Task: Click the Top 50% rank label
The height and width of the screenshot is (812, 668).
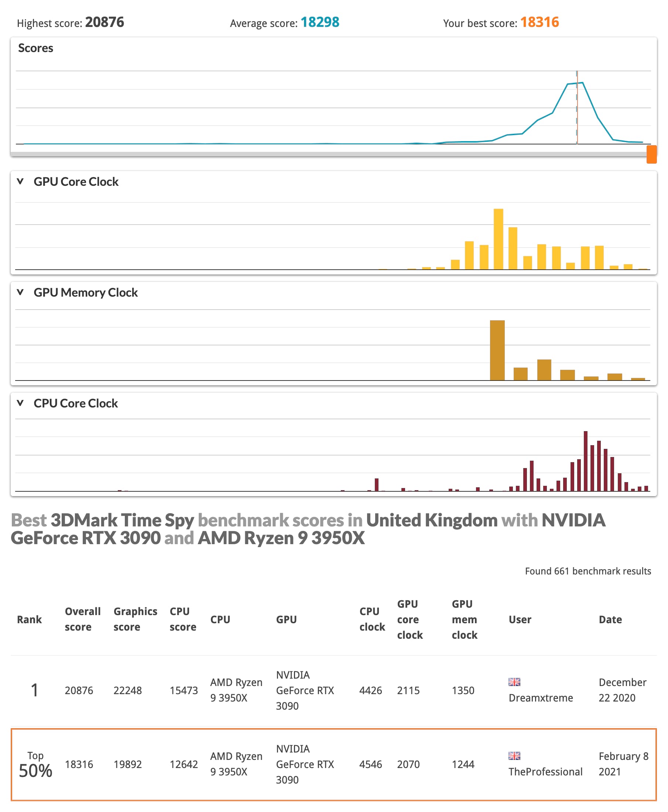Action: click(x=35, y=765)
